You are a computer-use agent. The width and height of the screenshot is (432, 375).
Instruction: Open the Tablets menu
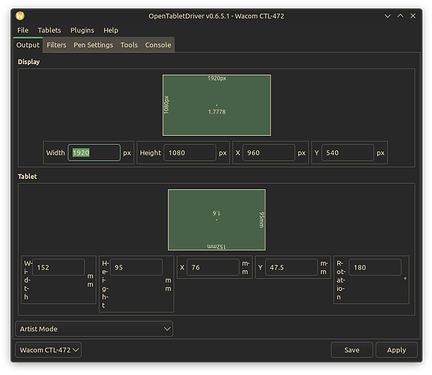pos(49,30)
